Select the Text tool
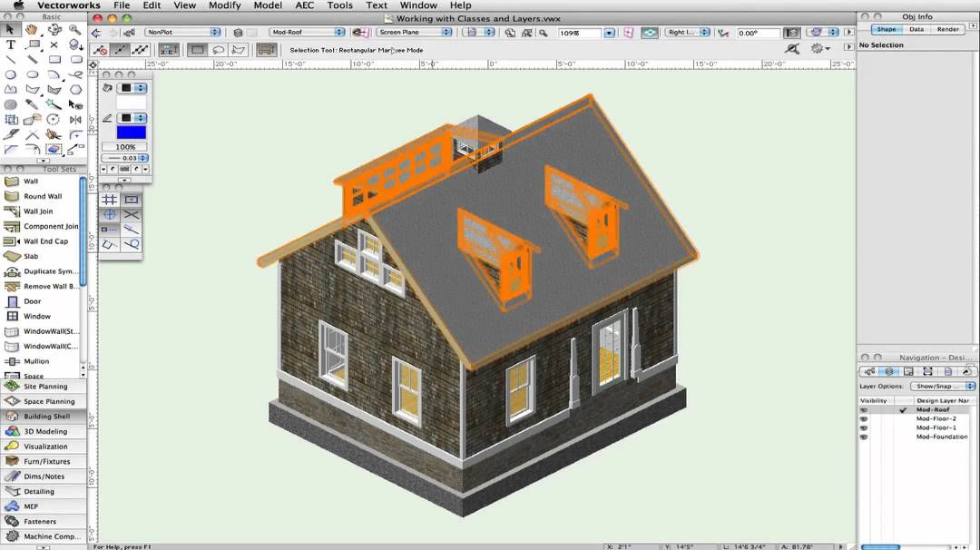Image resolution: width=980 pixels, height=550 pixels. [10, 44]
